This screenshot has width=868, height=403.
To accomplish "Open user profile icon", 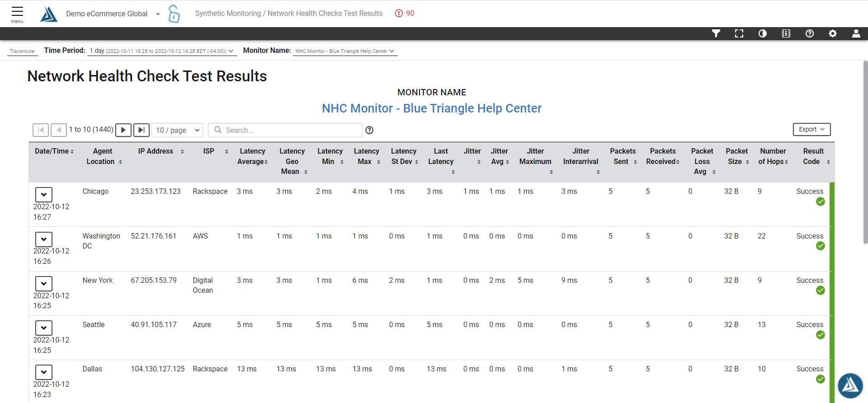I will (856, 33).
